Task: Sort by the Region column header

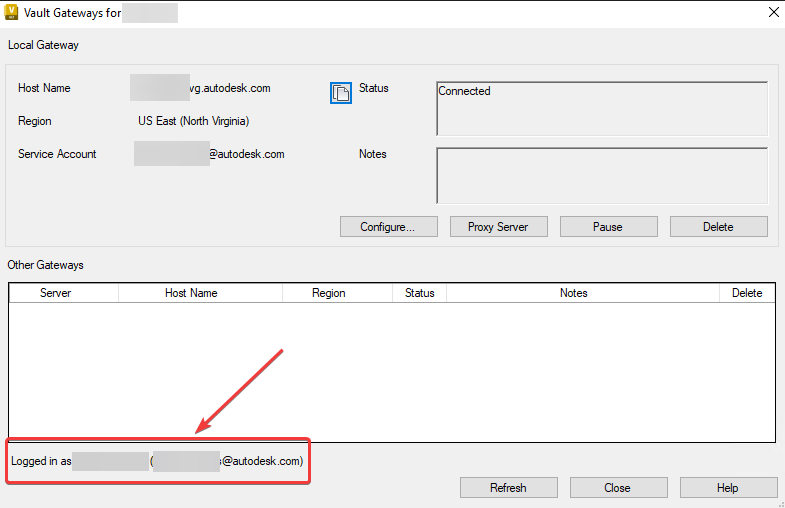Action: (337, 293)
